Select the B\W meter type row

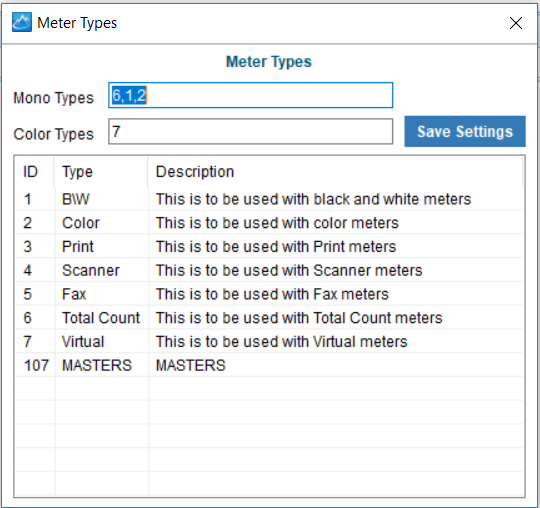pyautogui.click(x=269, y=199)
